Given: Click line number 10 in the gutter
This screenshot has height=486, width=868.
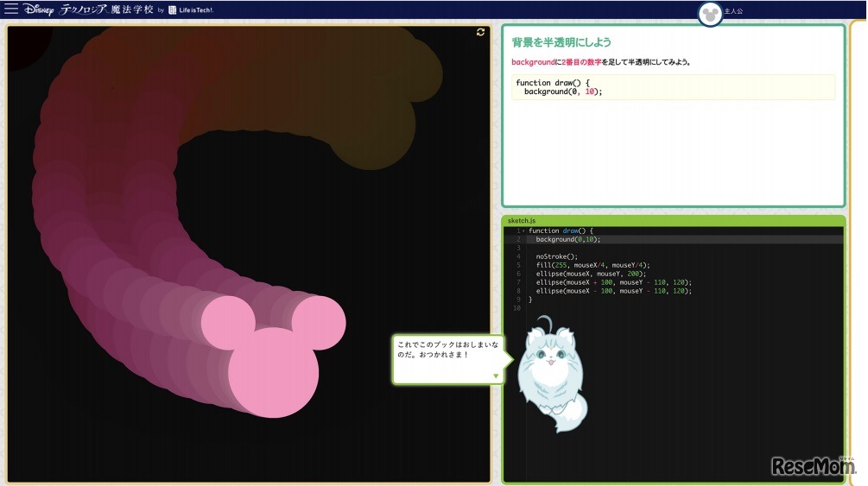Looking at the screenshot, I should pos(516,308).
